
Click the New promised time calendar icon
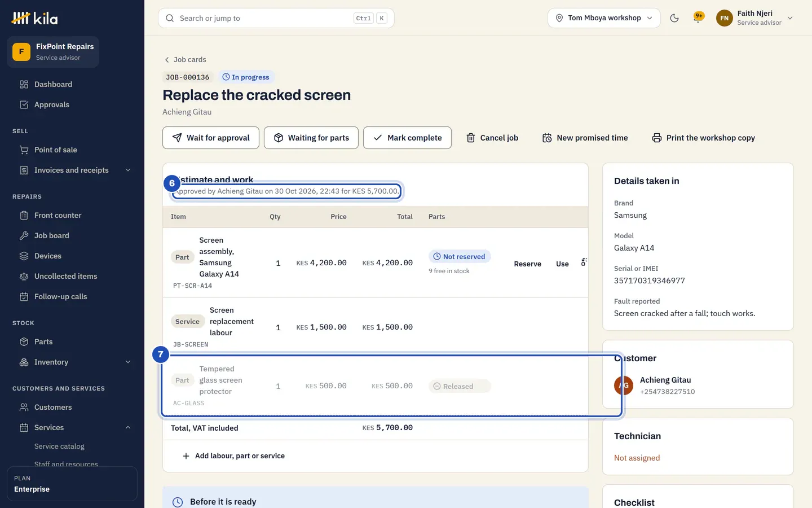547,138
